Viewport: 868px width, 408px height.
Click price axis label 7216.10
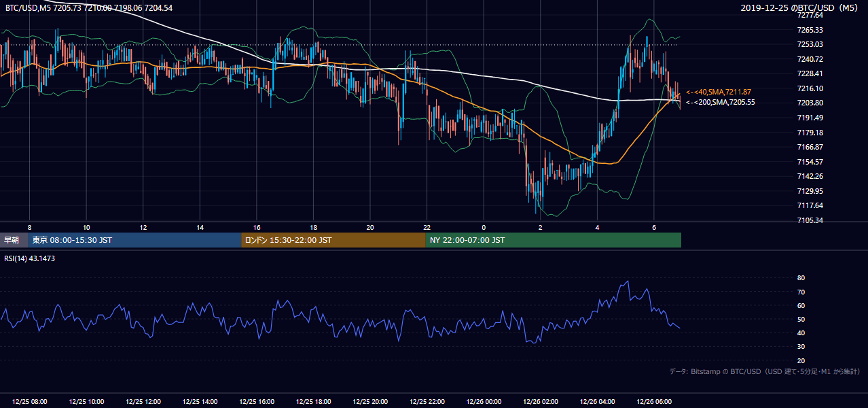(x=810, y=88)
